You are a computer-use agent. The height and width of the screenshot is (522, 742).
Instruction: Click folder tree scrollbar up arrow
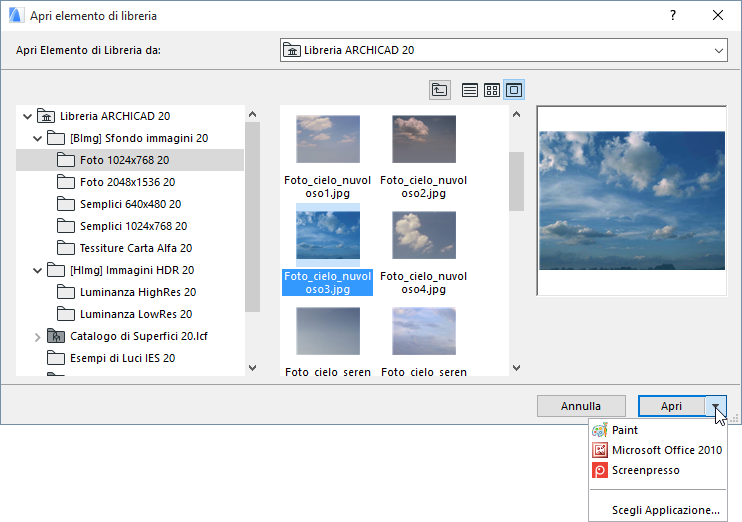[x=253, y=114]
